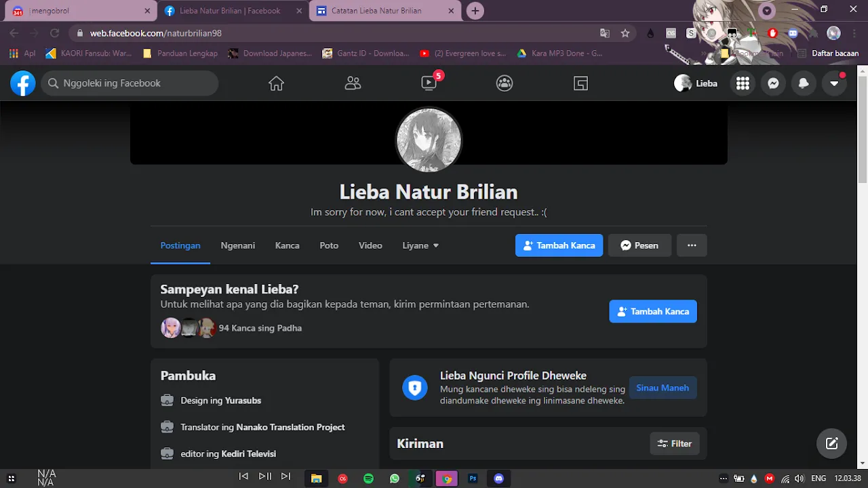Switch to the mengobrol browser tab
The width and height of the screenshot is (868, 488).
(81, 11)
